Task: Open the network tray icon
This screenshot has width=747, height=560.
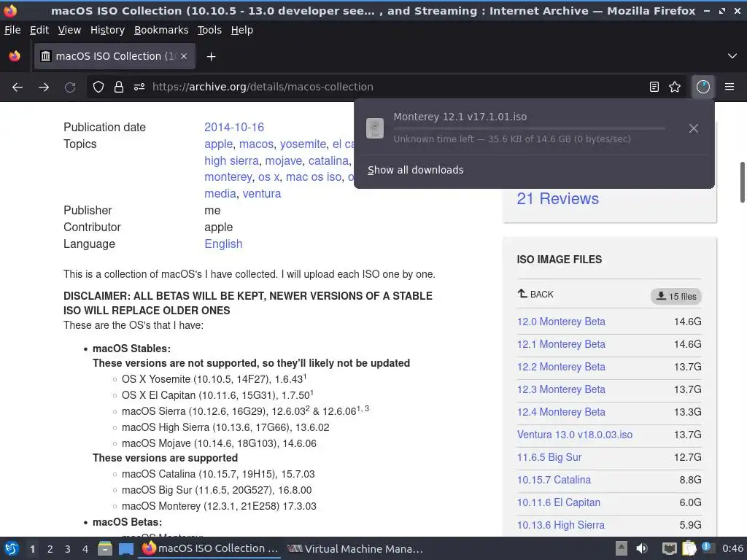Action: coord(670,548)
